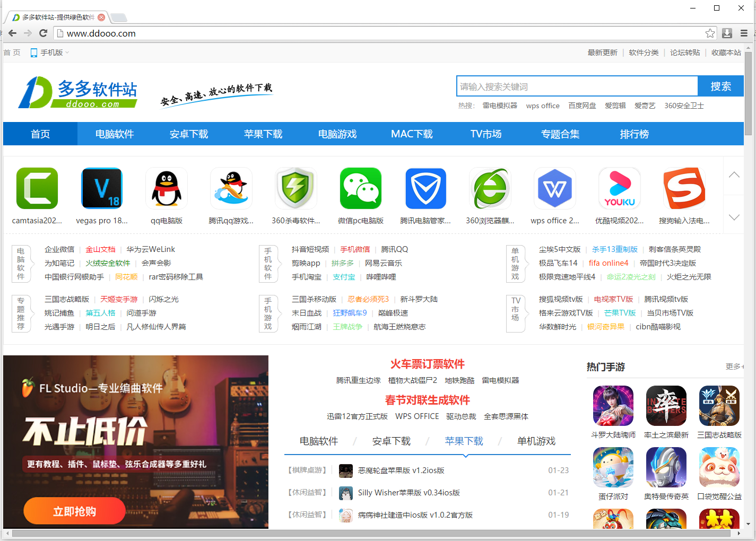Open the 安卓下载 navigation tab
Image resolution: width=756 pixels, height=541 pixels.
pyautogui.click(x=189, y=134)
